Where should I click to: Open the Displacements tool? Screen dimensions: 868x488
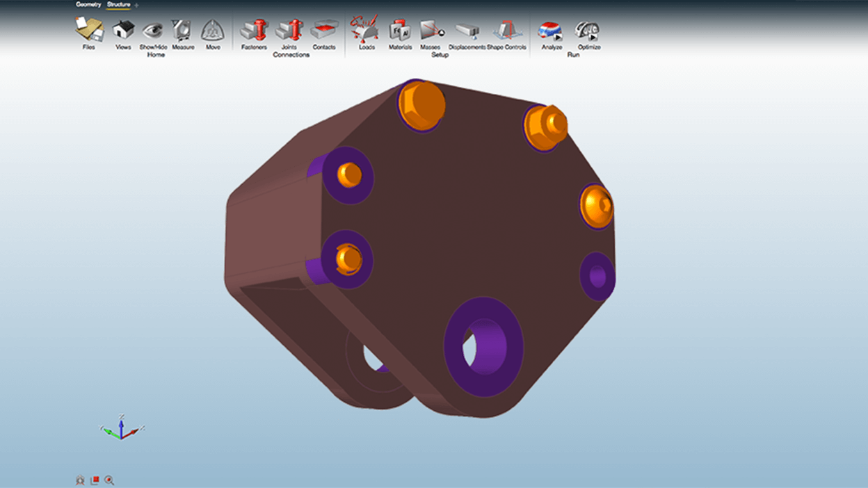tap(467, 31)
